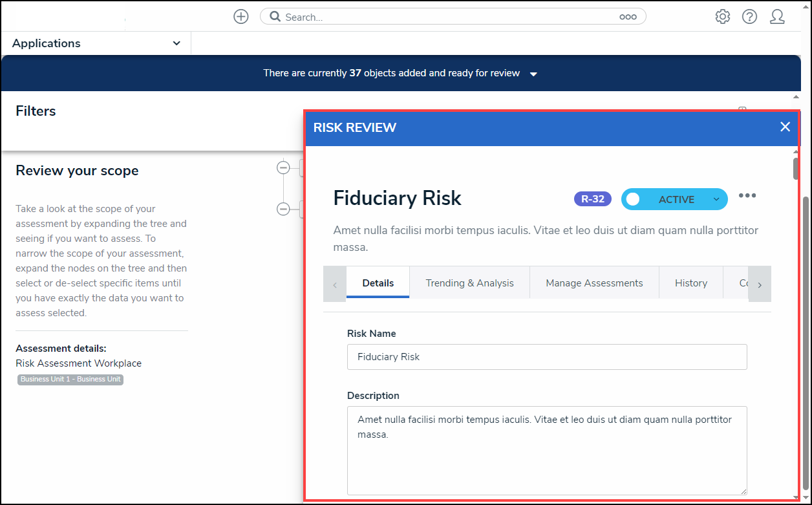Screen dimensions: 812x505
Task: Expand the objects ready for review banner arrow
Action: [x=533, y=74]
